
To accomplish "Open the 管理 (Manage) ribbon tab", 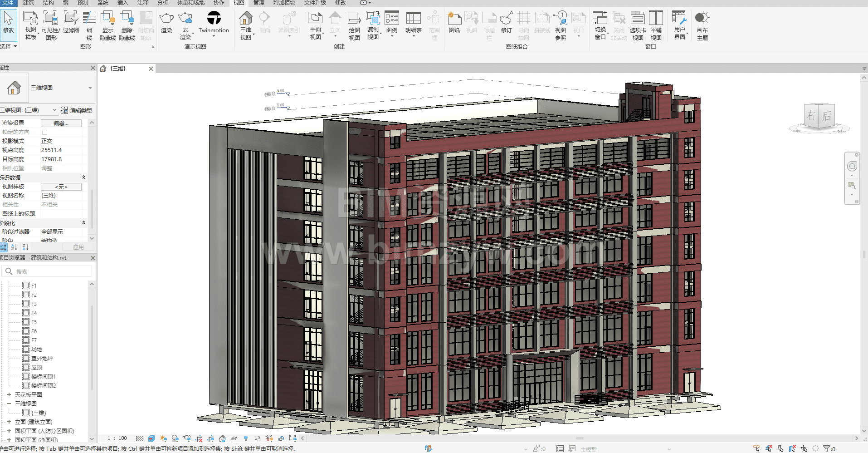I will pyautogui.click(x=259, y=3).
